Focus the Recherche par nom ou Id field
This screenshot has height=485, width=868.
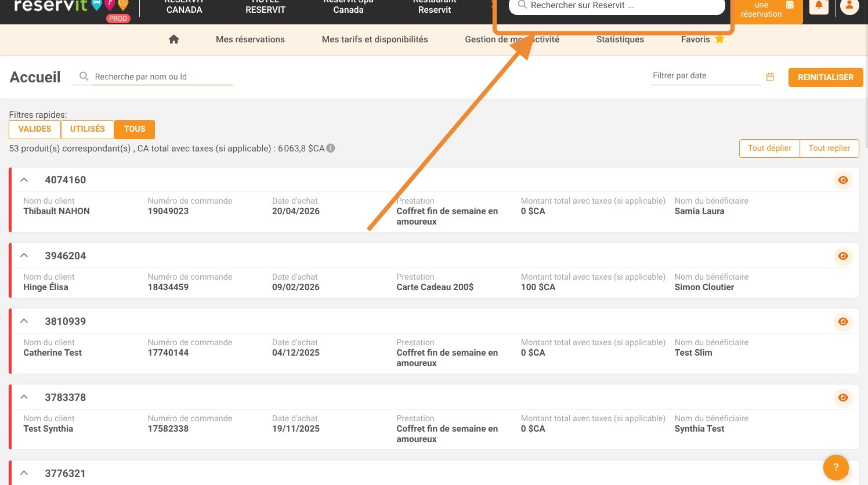click(x=162, y=77)
